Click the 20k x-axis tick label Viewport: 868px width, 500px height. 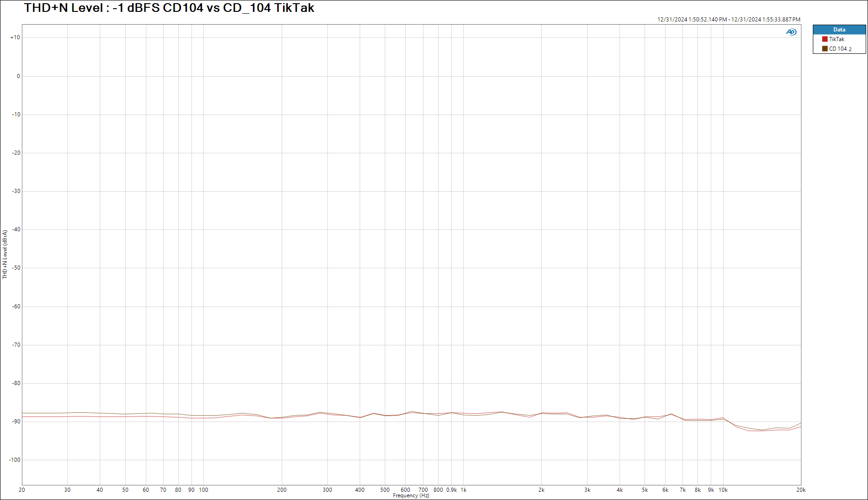pos(801,490)
